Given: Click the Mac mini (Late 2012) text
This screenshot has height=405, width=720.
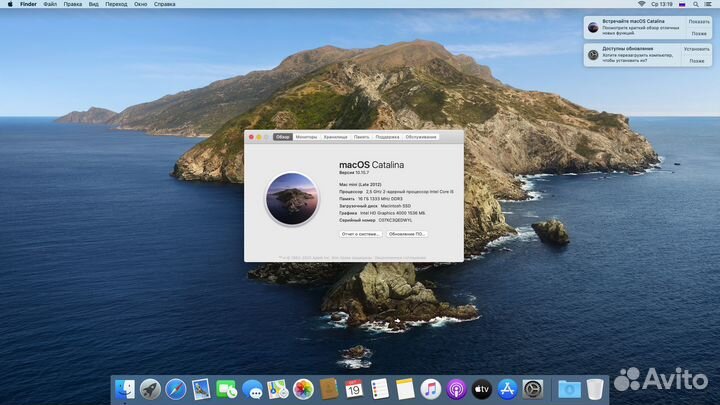Looking at the screenshot, I should point(360,185).
